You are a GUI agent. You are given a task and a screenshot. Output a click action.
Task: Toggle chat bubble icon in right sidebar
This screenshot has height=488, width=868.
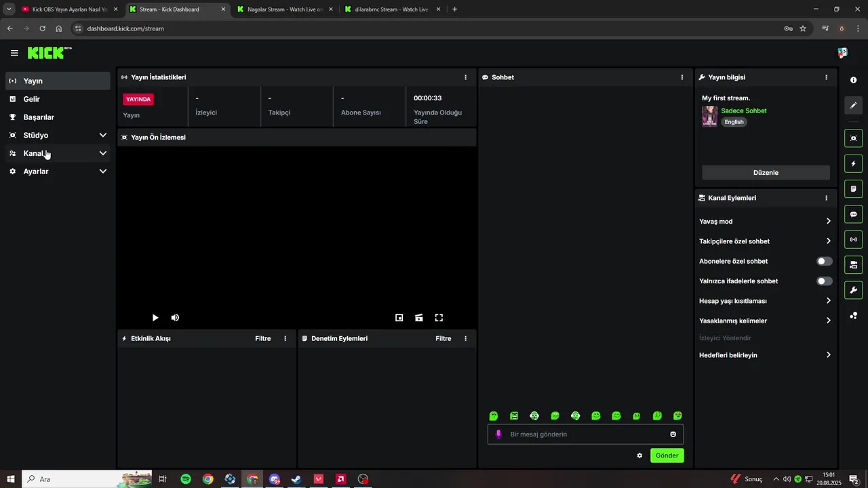coord(853,214)
